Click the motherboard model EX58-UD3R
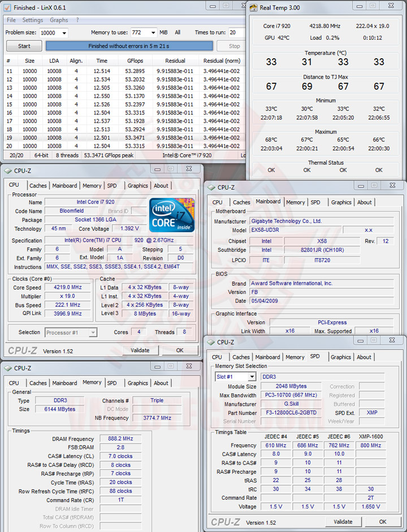The width and height of the screenshot is (407, 532). [296, 230]
